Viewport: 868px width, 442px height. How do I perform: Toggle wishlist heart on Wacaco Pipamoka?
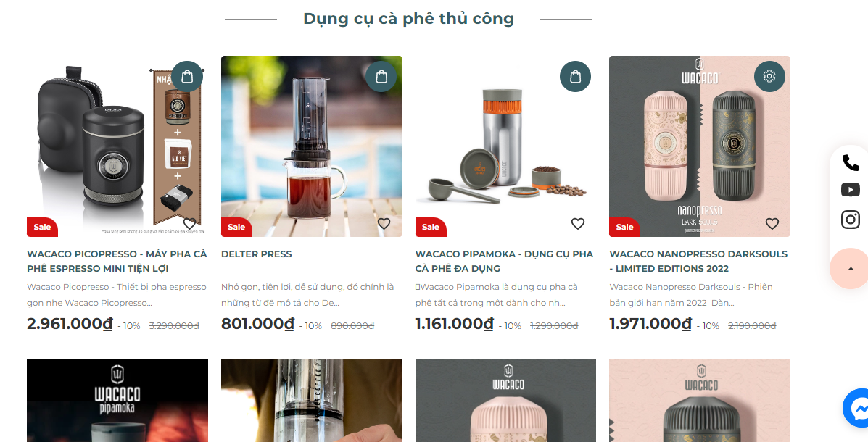578,224
